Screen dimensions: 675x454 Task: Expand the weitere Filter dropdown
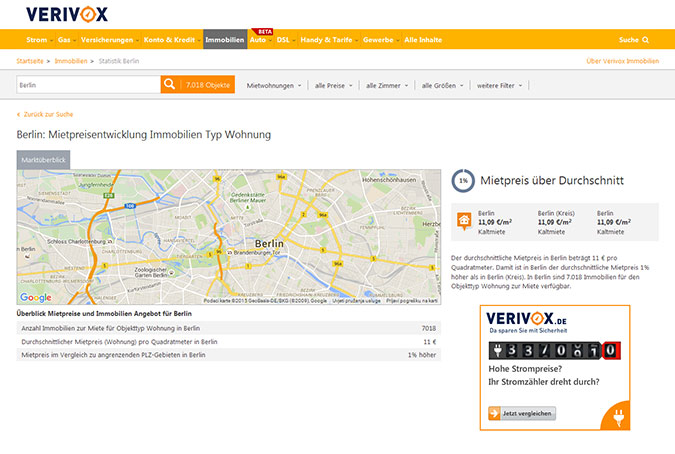coord(499,86)
